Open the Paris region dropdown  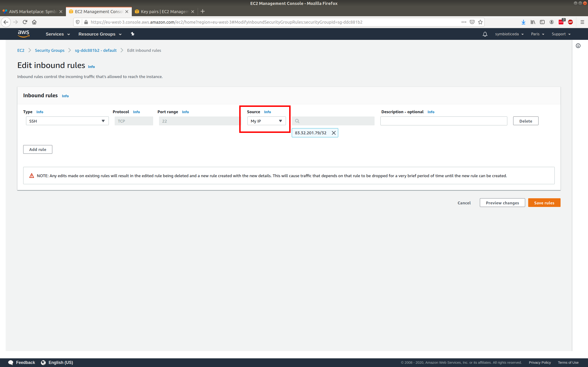538,34
